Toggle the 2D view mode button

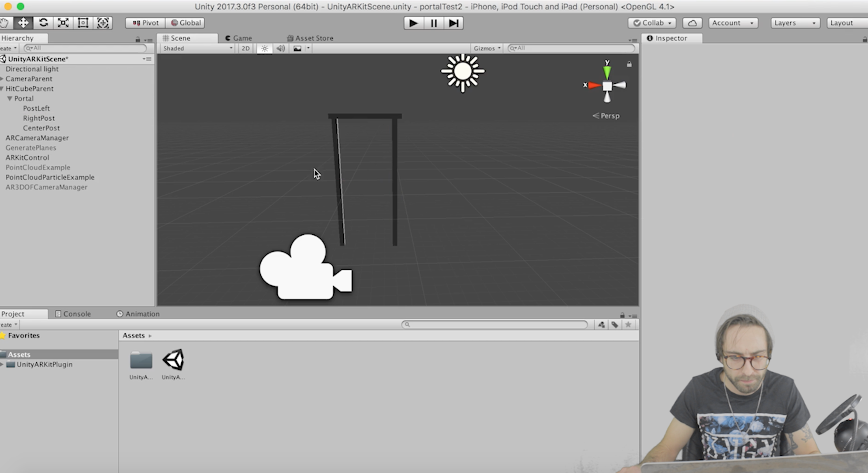[245, 48]
